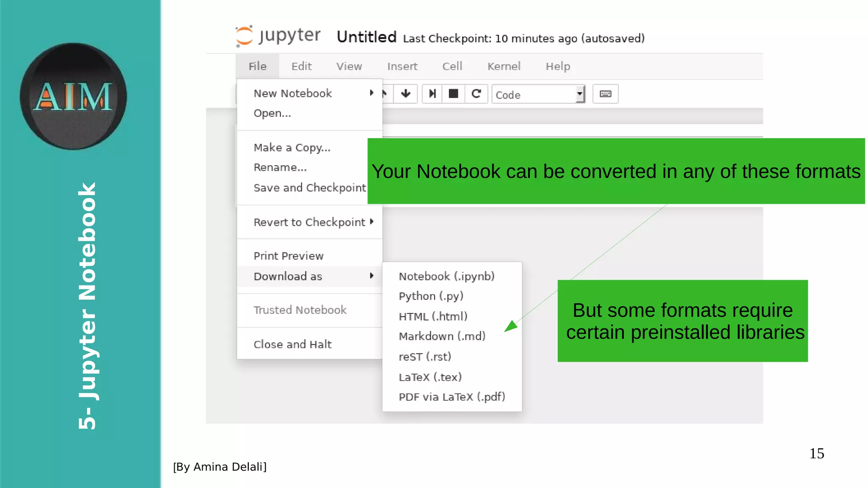Move selected cell down arrow button
Viewport: 868px width, 488px height.
point(406,94)
